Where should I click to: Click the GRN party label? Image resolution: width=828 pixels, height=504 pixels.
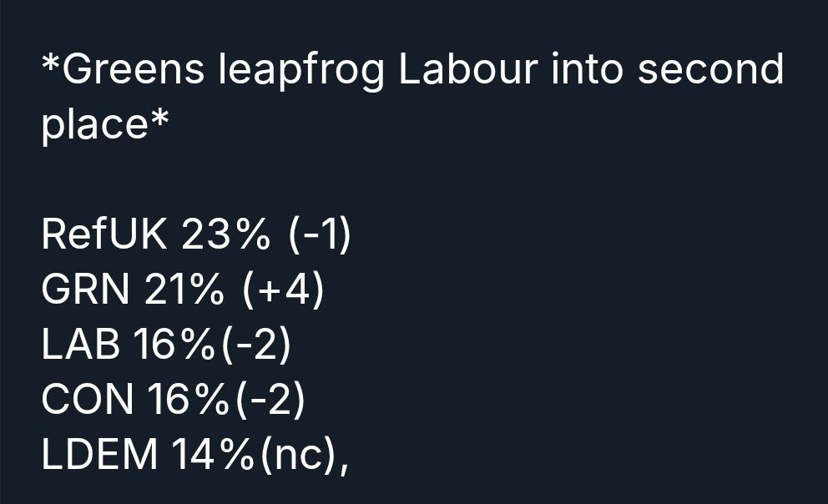[x=86, y=292]
